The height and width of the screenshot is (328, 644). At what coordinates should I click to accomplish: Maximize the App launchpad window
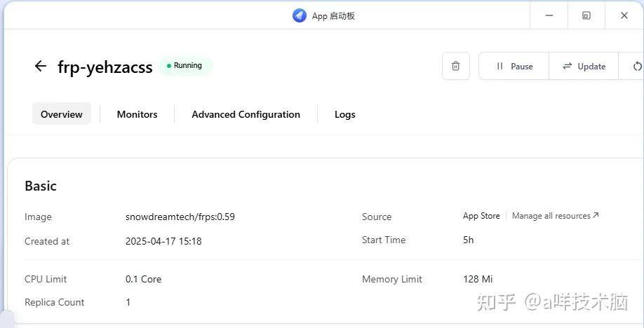(586, 15)
